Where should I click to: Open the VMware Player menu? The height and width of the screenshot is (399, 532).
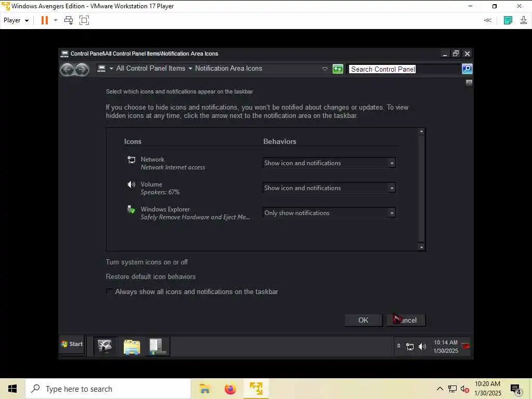click(x=16, y=20)
